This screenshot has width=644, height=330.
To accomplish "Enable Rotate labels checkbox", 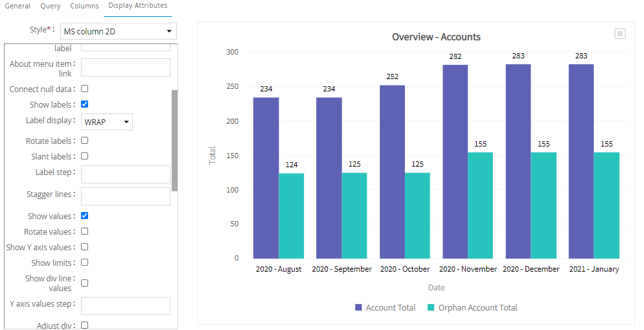I will pyautogui.click(x=84, y=141).
